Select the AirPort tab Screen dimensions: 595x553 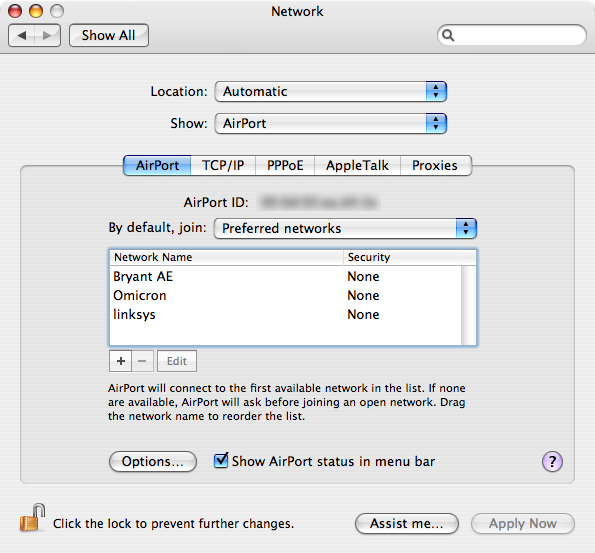(157, 165)
